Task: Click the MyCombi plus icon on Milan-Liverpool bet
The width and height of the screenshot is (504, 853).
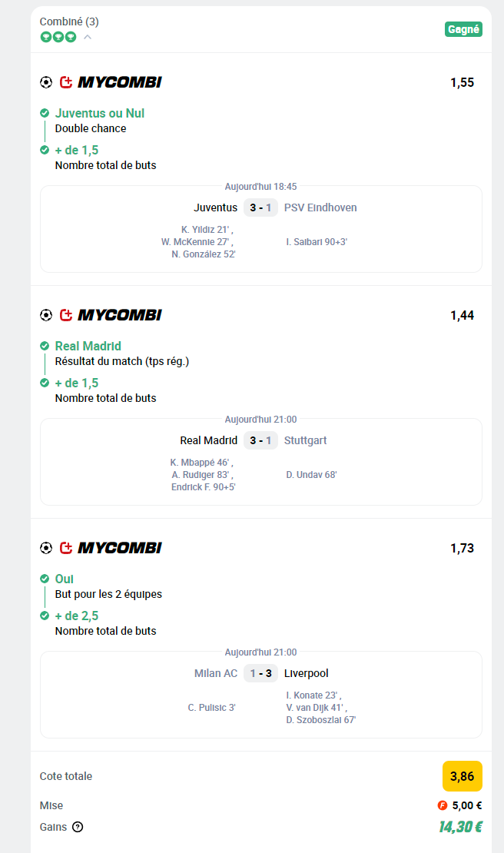Action: coord(66,548)
